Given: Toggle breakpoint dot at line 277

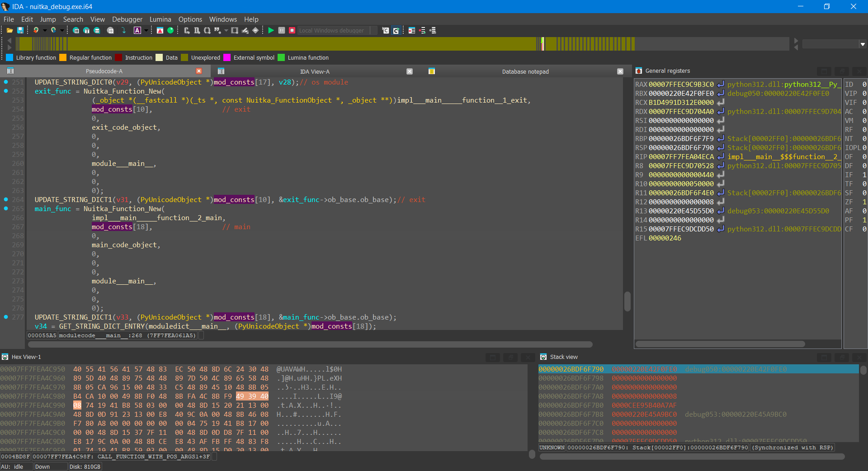Looking at the screenshot, I should tap(6, 317).
